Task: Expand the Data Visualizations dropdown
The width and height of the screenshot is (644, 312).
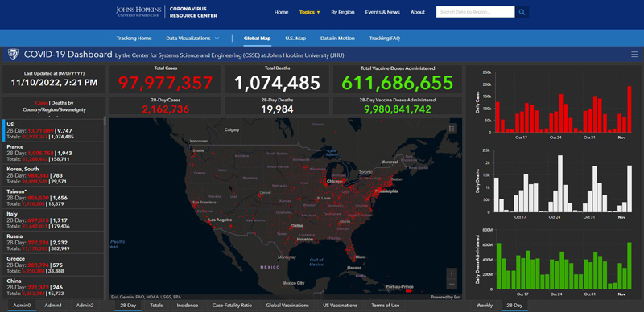Action: click(x=192, y=38)
